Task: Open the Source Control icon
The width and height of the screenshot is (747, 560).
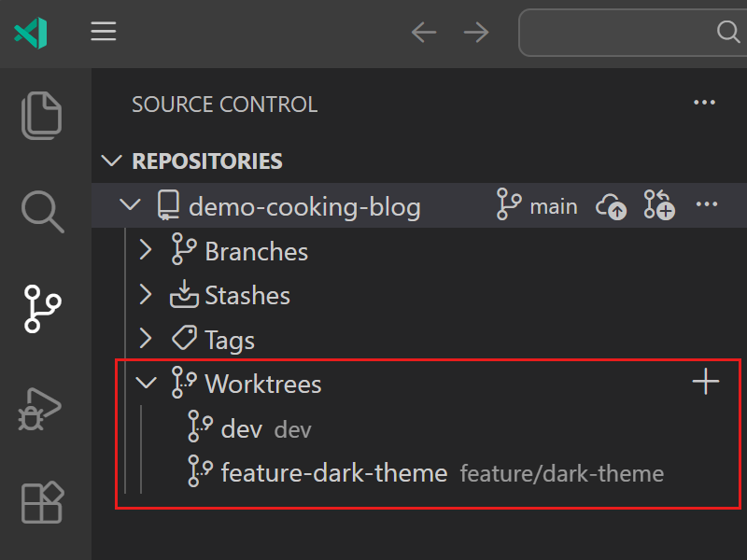Action: [x=41, y=309]
